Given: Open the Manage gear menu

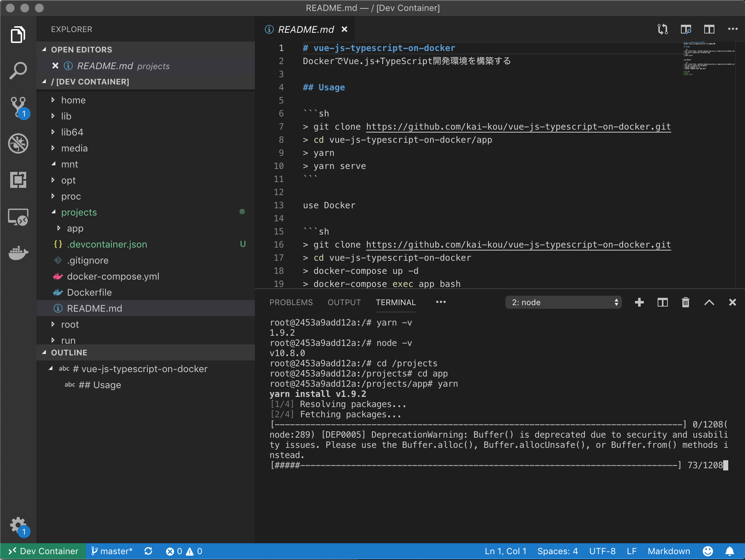Looking at the screenshot, I should coord(18,526).
